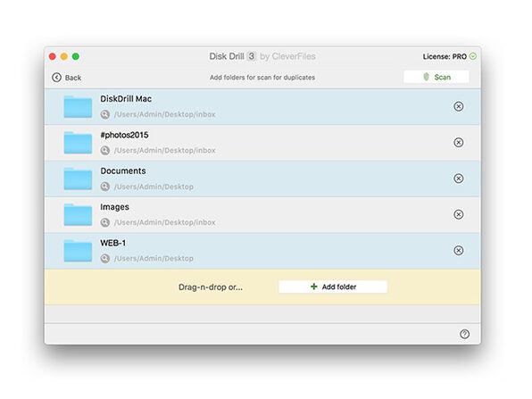Click the Add folder button

click(333, 287)
